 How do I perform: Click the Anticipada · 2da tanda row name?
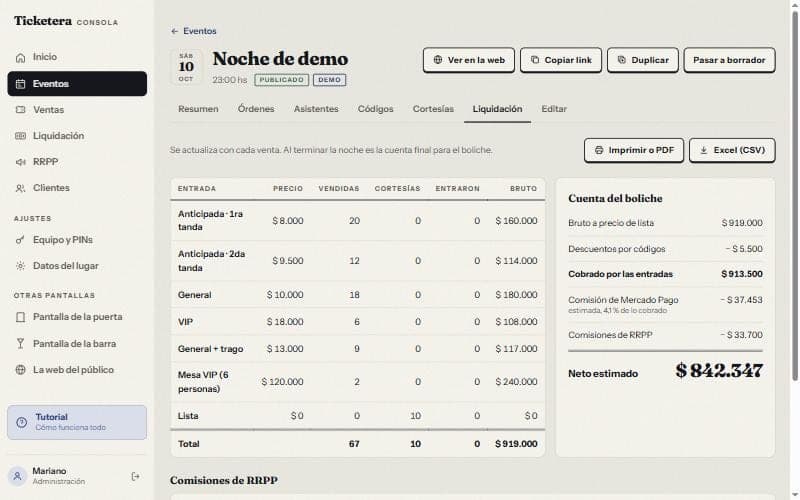coord(211,261)
